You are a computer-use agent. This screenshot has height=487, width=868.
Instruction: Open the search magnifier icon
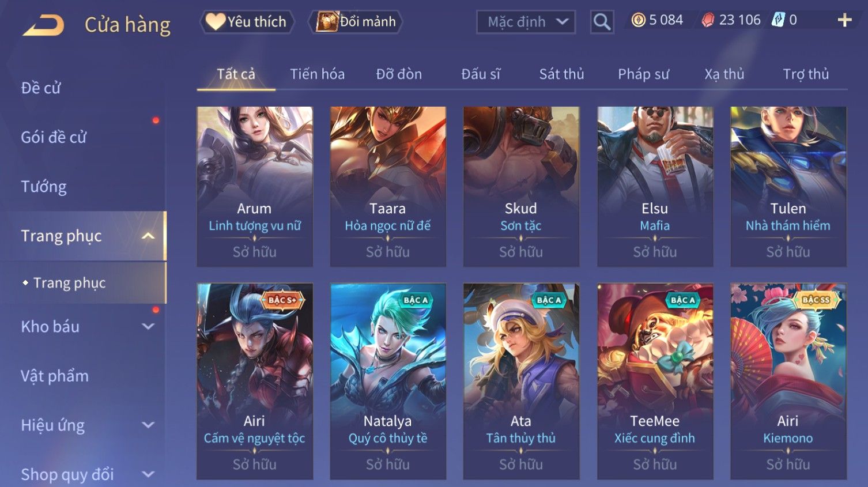[x=602, y=22]
